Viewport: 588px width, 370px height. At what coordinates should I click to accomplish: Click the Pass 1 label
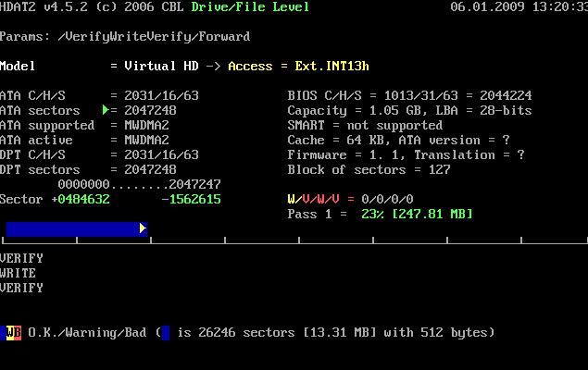coord(310,215)
